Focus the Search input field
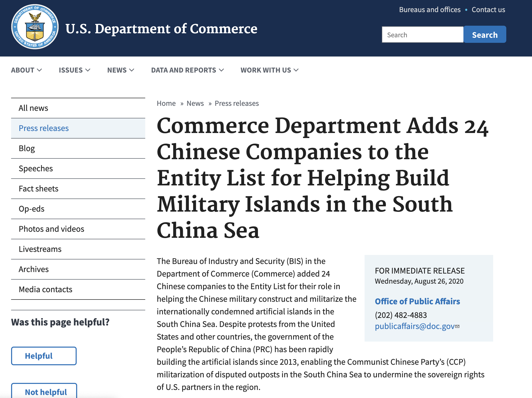The image size is (532, 398). click(x=423, y=35)
